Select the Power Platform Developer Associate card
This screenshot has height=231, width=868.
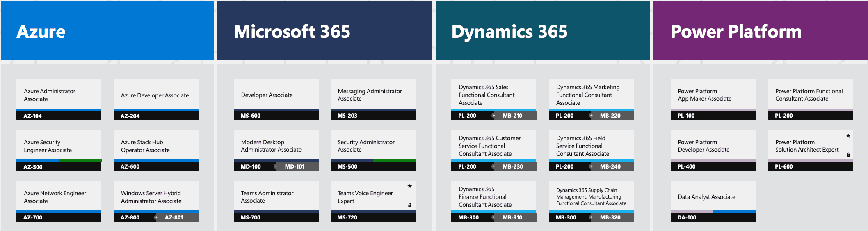pyautogui.click(x=713, y=146)
